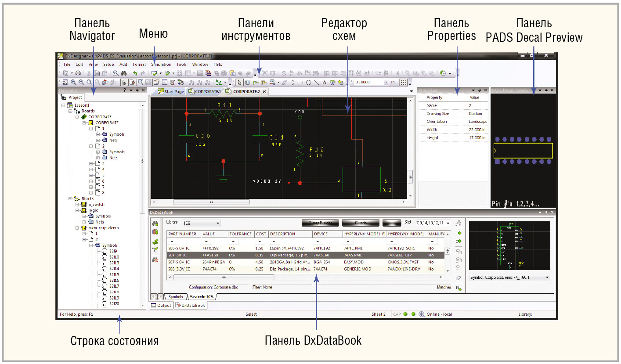Switch to the CORPORATE.1 tab
Image resolution: width=621 pixels, height=364 pixels.
pyautogui.click(x=205, y=91)
